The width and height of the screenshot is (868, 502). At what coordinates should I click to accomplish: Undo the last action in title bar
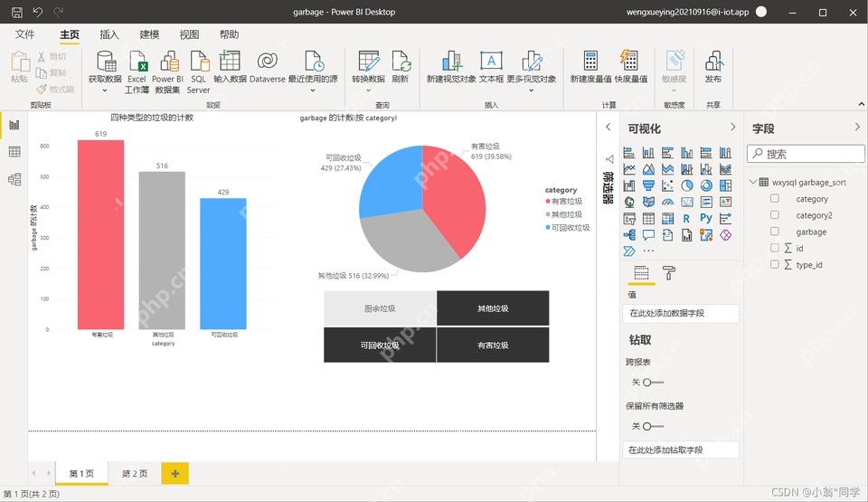pyautogui.click(x=38, y=12)
